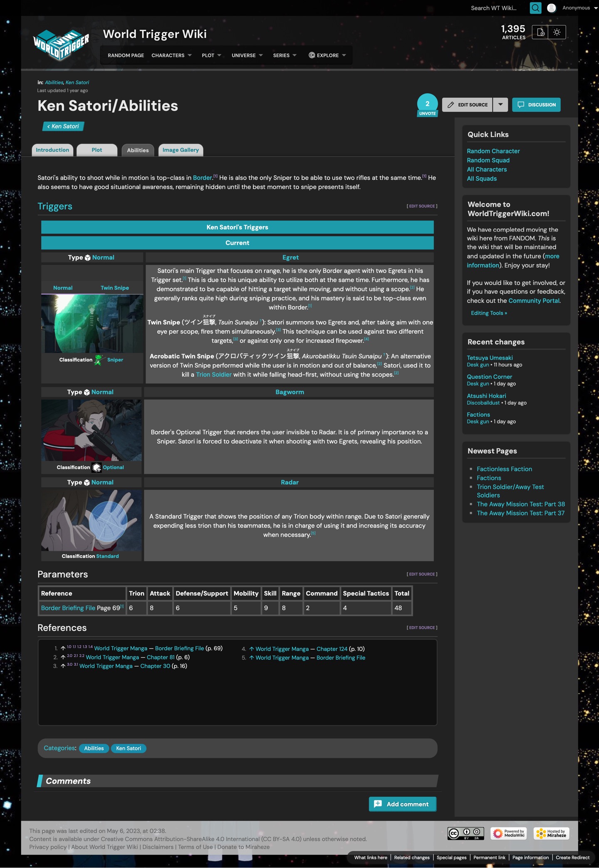Click the Sniper classification icon
Image resolution: width=599 pixels, height=868 pixels.
click(99, 360)
